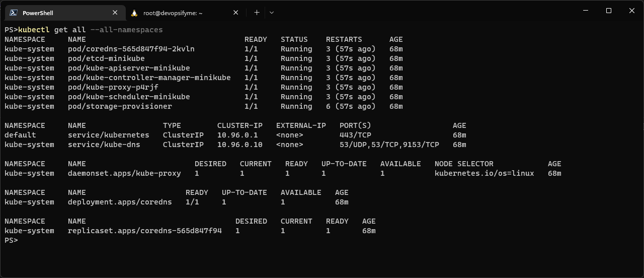644x278 pixels.
Task: Click the empty PS> prompt line
Action: click(11, 240)
